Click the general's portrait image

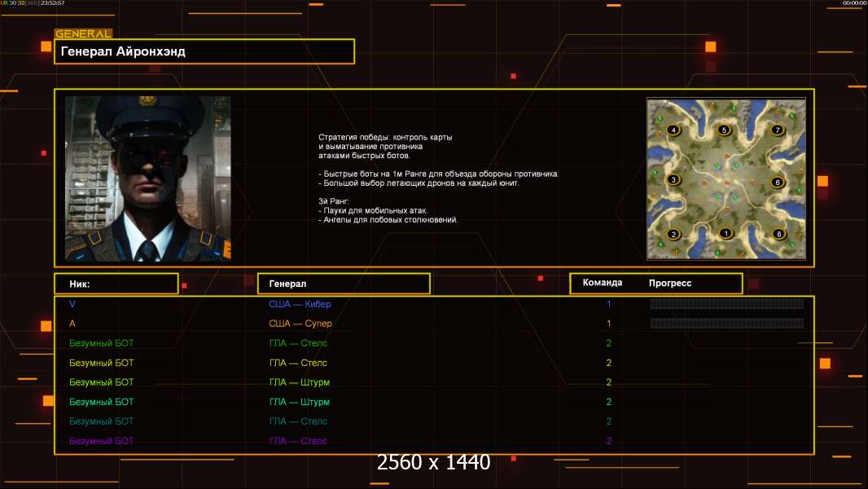(x=147, y=178)
